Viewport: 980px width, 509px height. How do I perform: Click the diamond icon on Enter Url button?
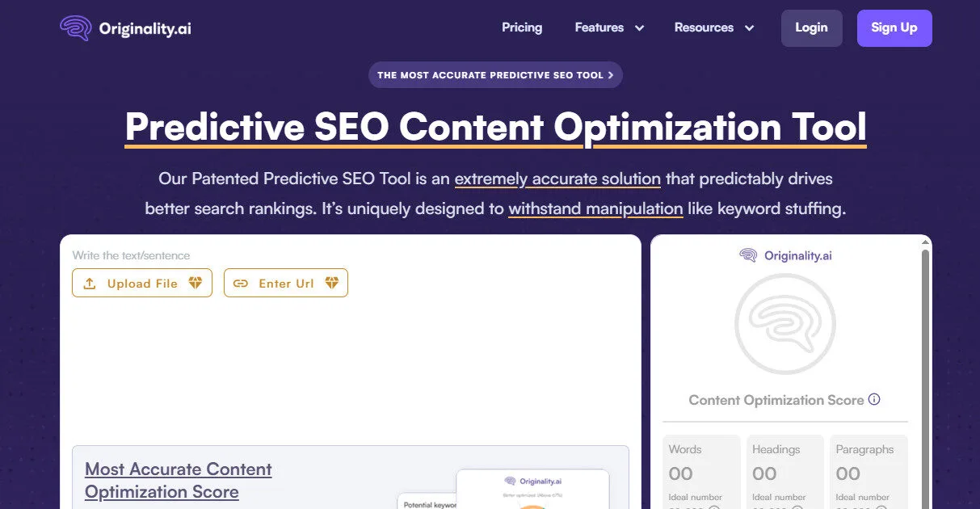(332, 283)
